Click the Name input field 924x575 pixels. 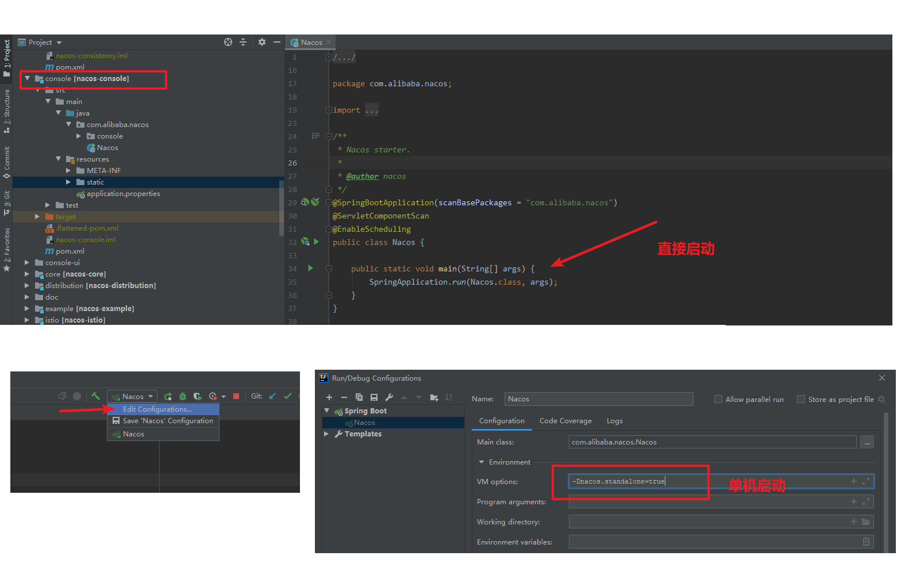point(599,398)
